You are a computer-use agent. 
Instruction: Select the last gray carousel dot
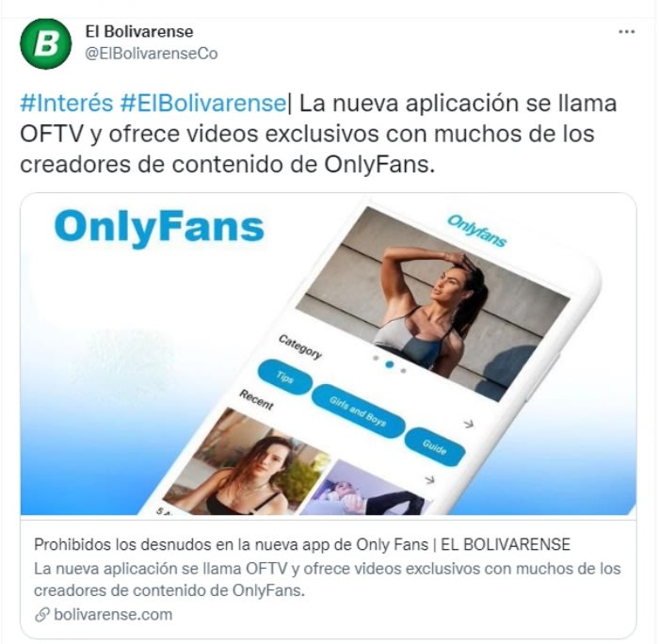tap(404, 371)
